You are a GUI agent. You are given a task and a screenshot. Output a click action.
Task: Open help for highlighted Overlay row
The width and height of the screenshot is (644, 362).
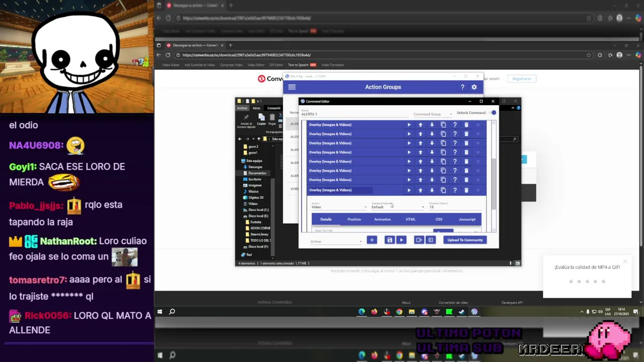pyautogui.click(x=455, y=190)
